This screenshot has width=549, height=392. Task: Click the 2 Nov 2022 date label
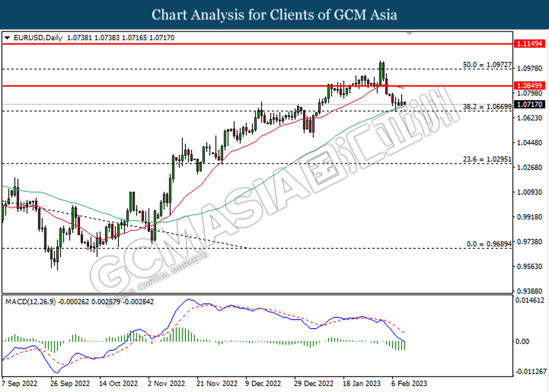[167, 384]
